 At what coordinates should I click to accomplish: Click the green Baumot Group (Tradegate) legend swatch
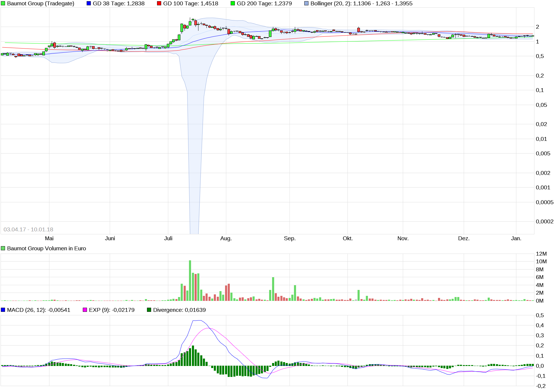[3, 4]
